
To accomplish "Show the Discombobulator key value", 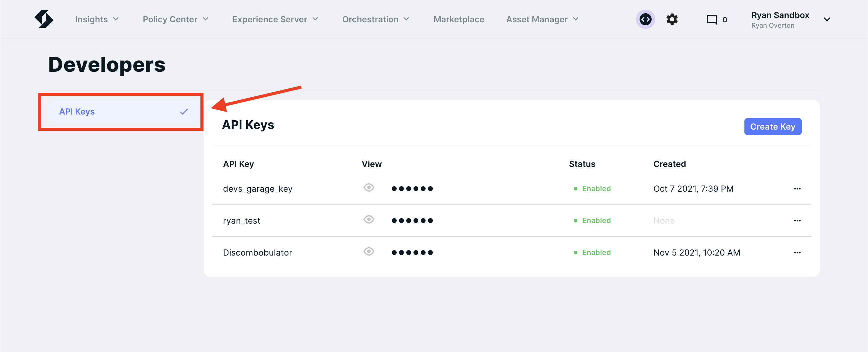I will click(x=369, y=252).
